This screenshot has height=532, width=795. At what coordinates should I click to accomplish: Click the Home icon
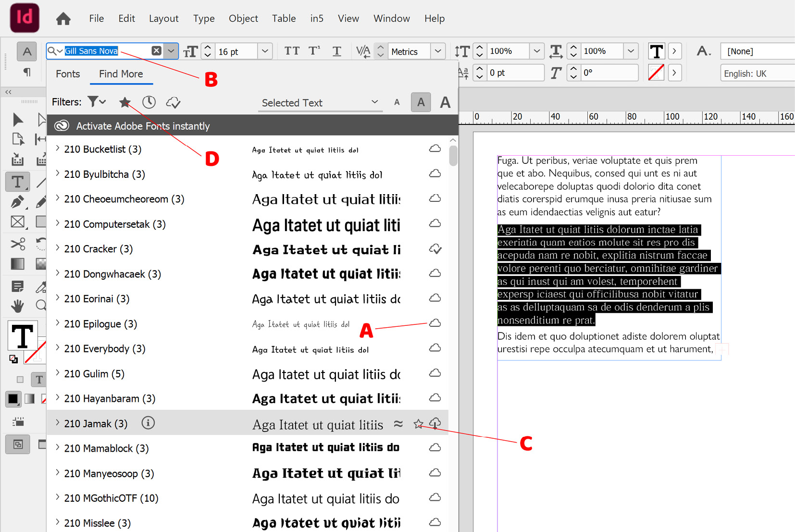point(63,19)
